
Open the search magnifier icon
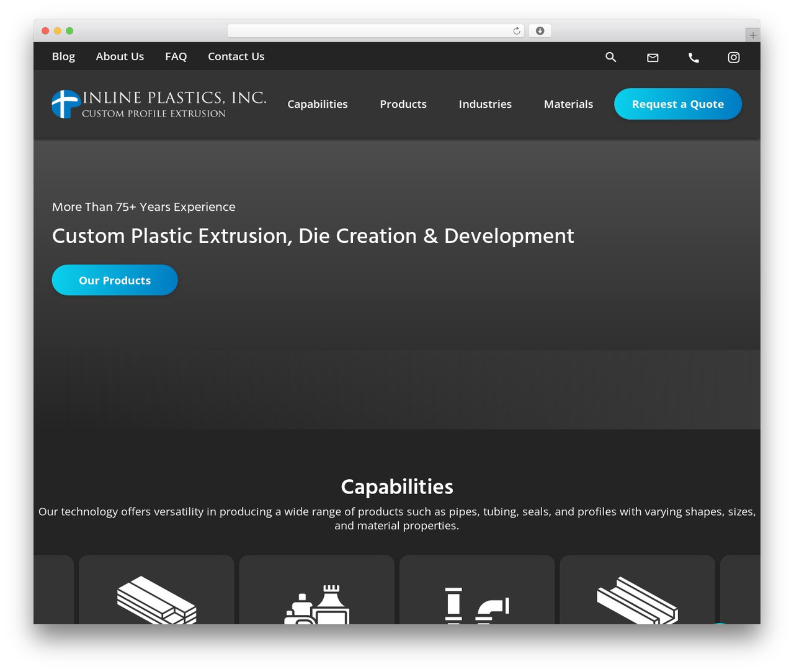[611, 57]
